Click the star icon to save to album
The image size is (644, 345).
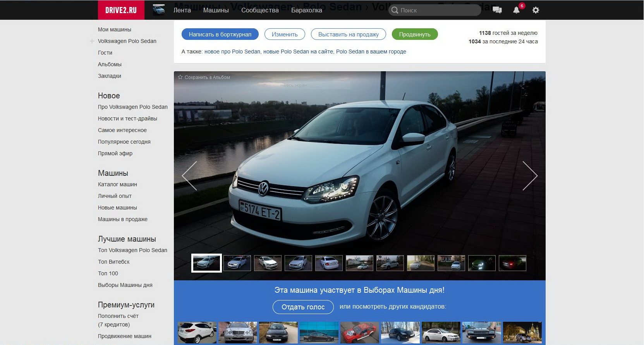pos(180,77)
